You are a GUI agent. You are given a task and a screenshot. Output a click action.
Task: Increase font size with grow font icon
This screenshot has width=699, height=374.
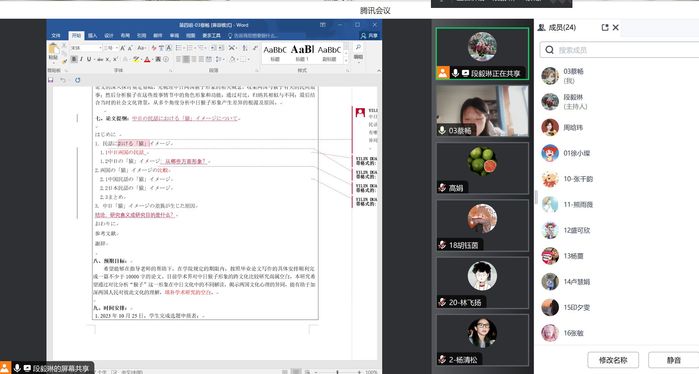pos(123,48)
